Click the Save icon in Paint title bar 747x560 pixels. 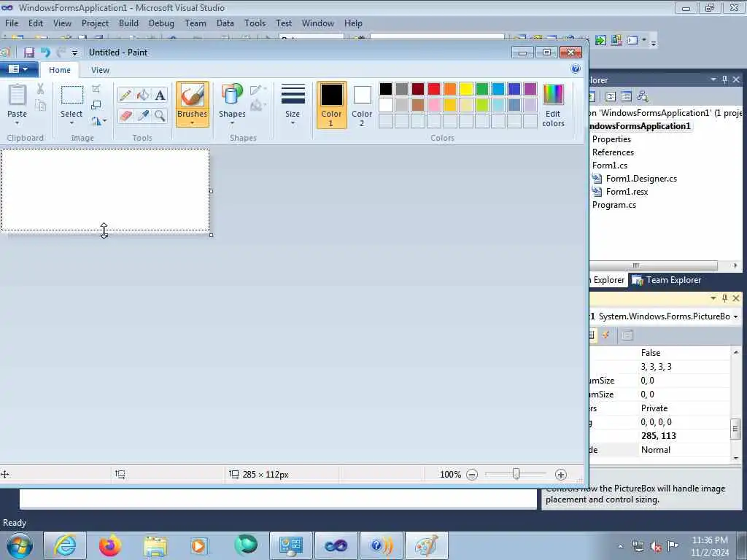click(x=29, y=52)
